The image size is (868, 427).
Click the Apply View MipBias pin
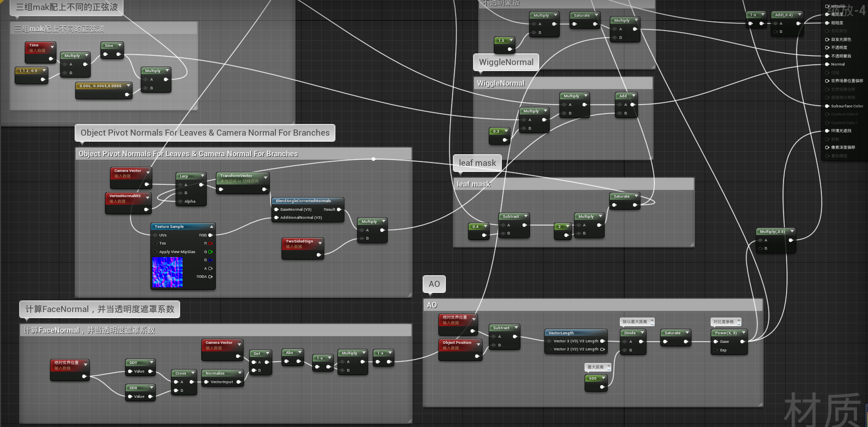coord(155,252)
